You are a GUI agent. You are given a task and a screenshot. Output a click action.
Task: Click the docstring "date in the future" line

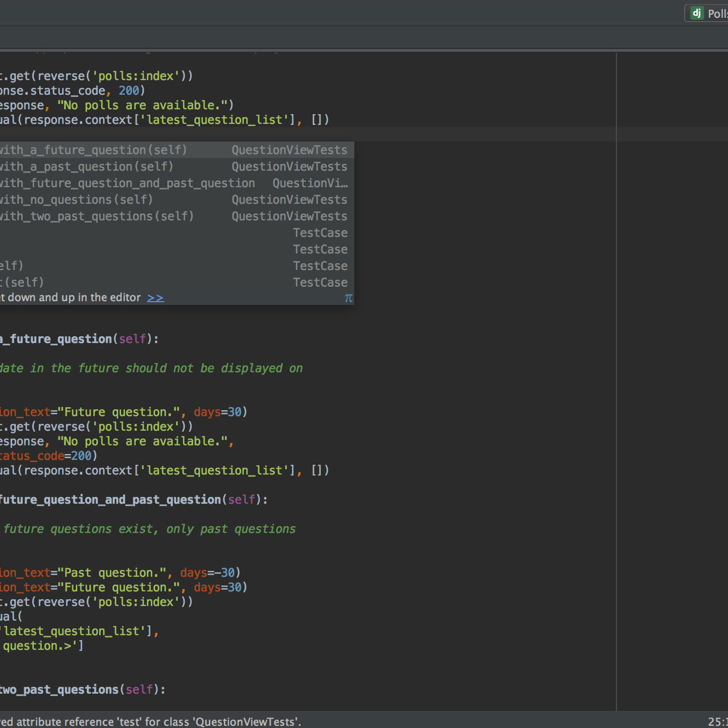[151, 368]
